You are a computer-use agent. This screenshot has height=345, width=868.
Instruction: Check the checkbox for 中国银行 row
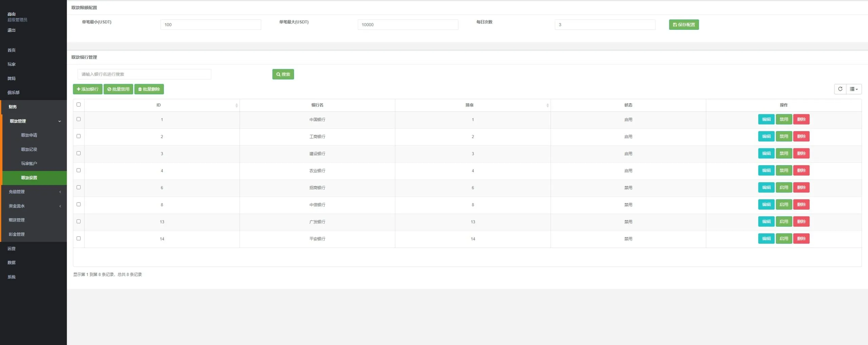(79, 119)
